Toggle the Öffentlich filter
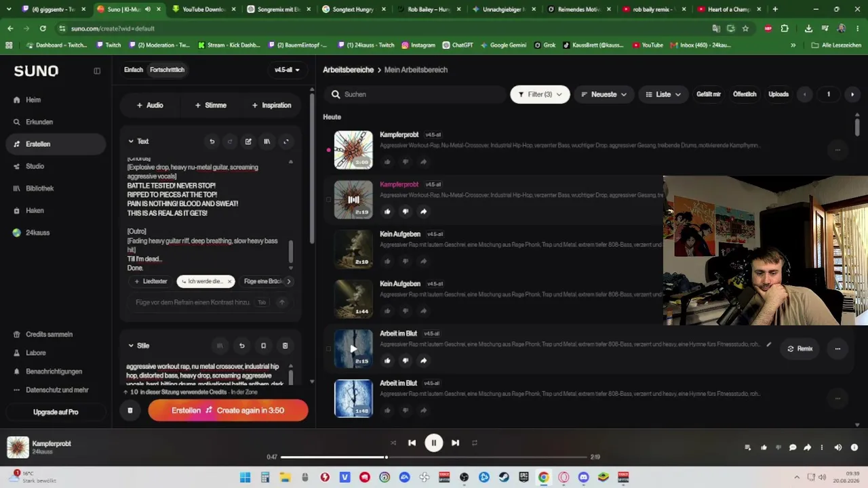This screenshot has width=868, height=488. click(745, 94)
